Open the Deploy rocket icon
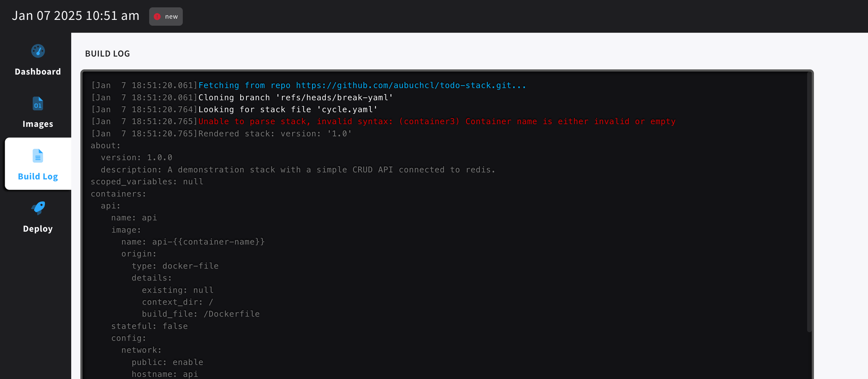 [x=38, y=208]
